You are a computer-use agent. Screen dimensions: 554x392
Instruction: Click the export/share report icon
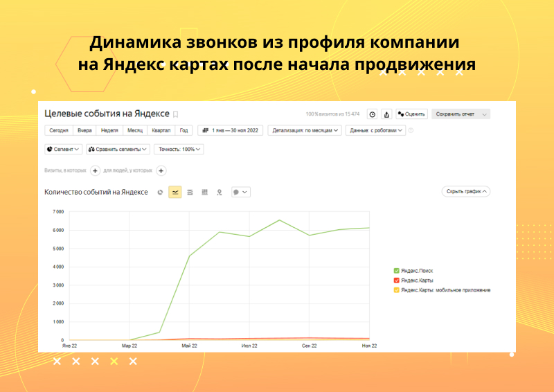(x=386, y=114)
